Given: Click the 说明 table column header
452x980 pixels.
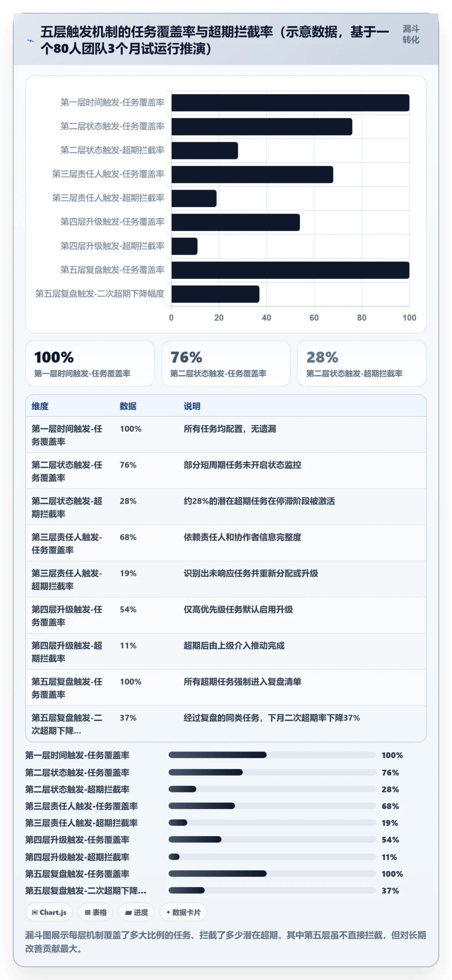Looking at the screenshot, I should click(x=192, y=406).
